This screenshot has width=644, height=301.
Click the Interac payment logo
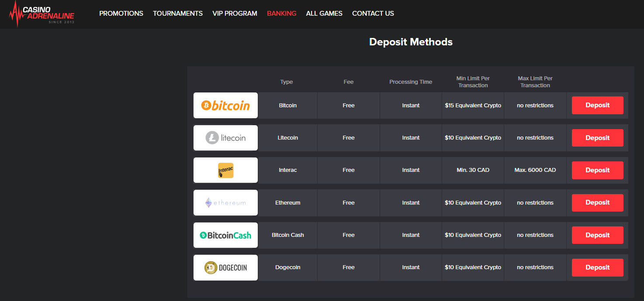225,170
